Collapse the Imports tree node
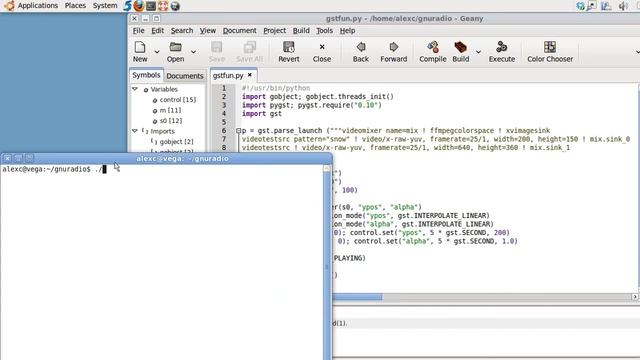 (135, 131)
